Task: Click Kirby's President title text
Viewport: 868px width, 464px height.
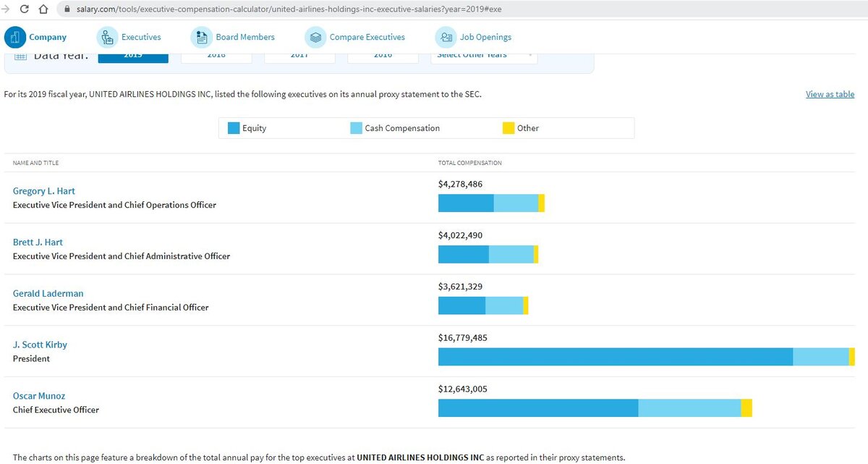Action: tap(31, 359)
